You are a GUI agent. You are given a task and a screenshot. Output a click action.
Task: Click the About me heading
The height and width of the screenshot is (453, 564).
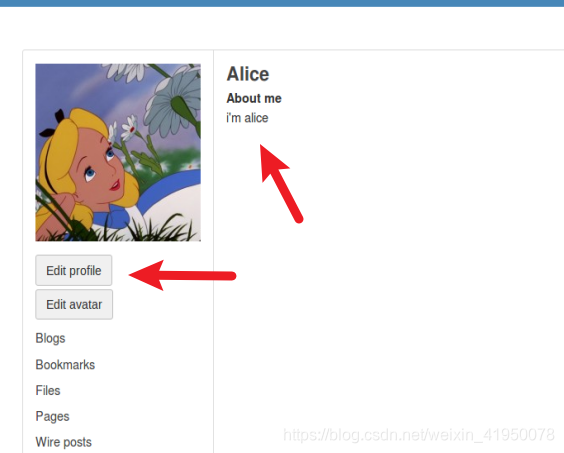click(254, 98)
